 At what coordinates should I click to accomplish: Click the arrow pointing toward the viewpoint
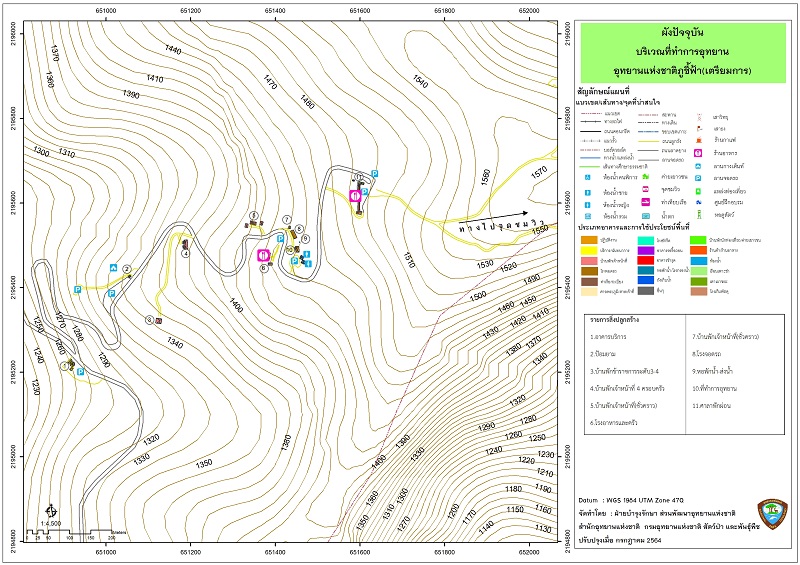[x=495, y=216]
